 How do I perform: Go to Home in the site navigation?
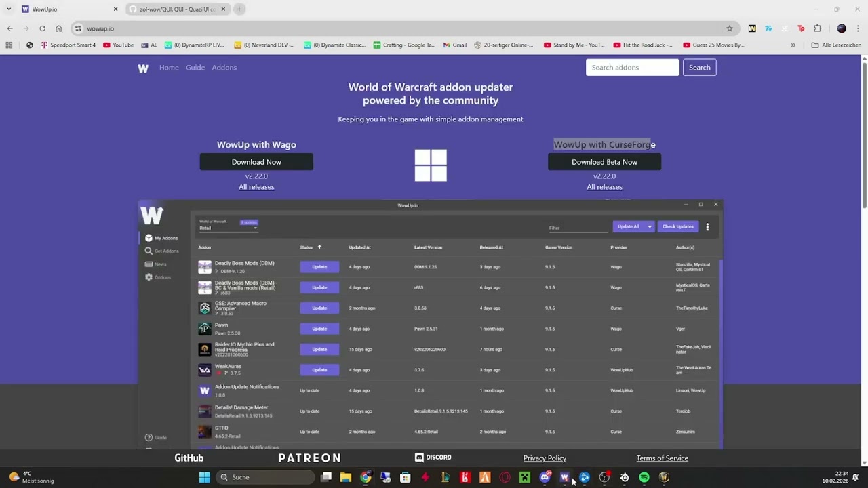(169, 68)
